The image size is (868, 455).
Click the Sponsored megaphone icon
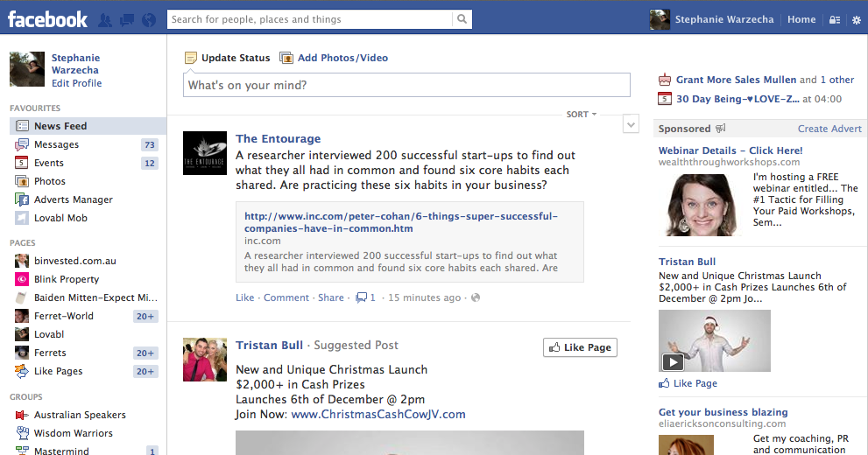[x=720, y=129]
